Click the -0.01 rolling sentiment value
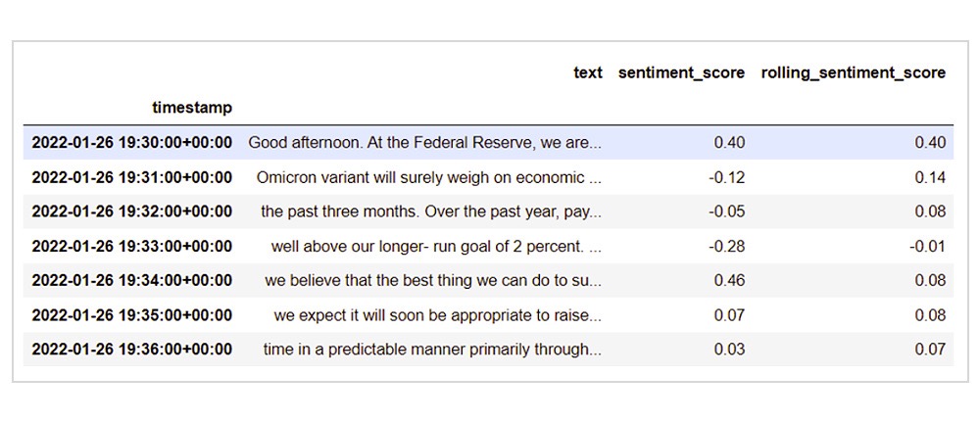This screenshot has height=423, width=980. [927, 246]
